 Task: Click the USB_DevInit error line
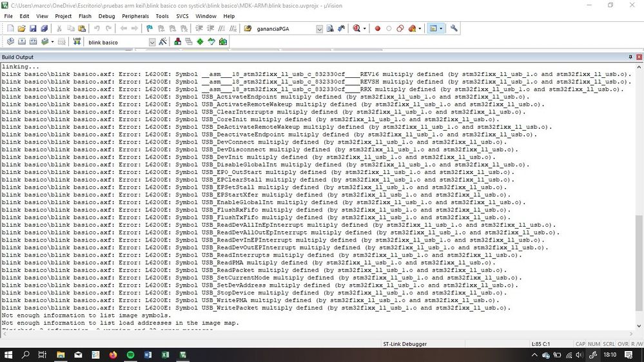(248, 157)
